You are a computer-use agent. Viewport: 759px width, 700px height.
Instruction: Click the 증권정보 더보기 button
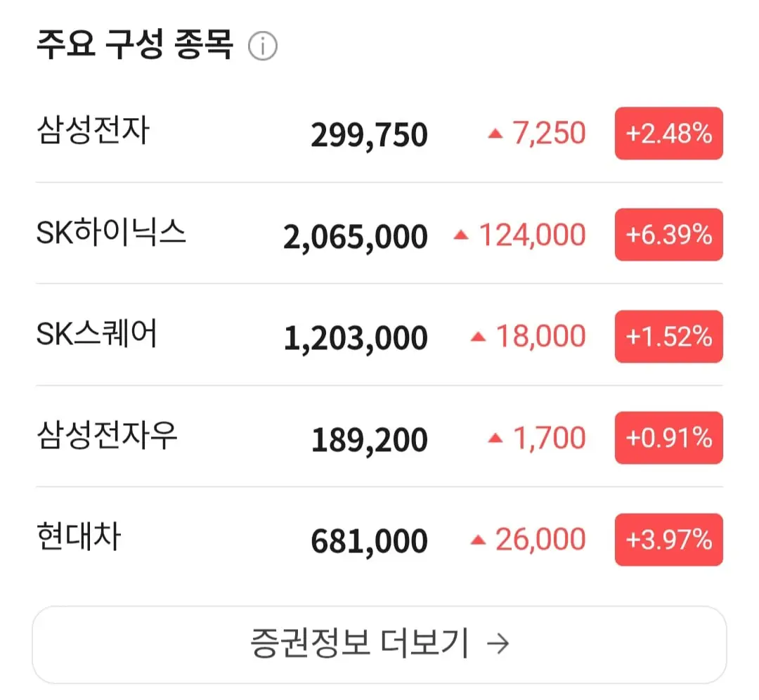coord(379,644)
